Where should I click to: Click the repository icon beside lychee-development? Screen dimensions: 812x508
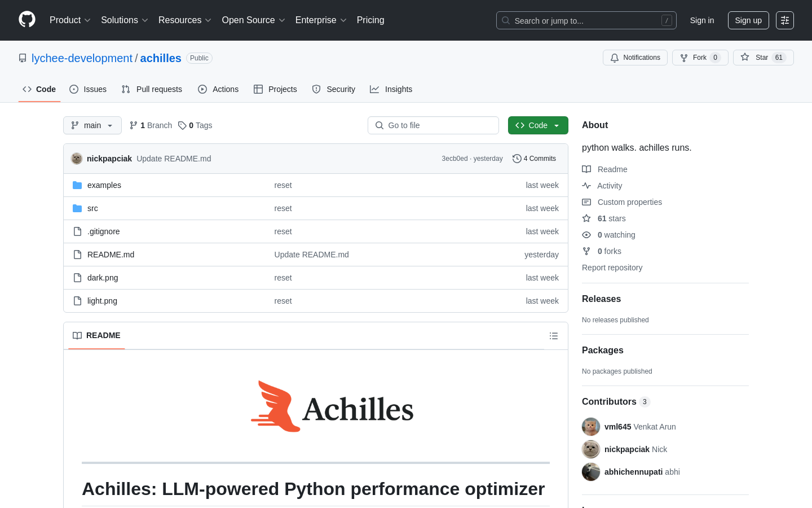23,58
